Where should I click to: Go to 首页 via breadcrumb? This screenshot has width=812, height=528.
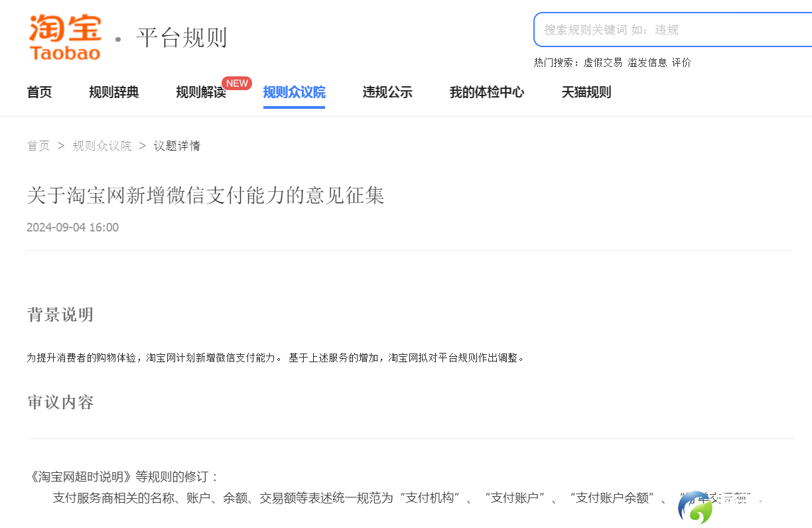coord(38,146)
